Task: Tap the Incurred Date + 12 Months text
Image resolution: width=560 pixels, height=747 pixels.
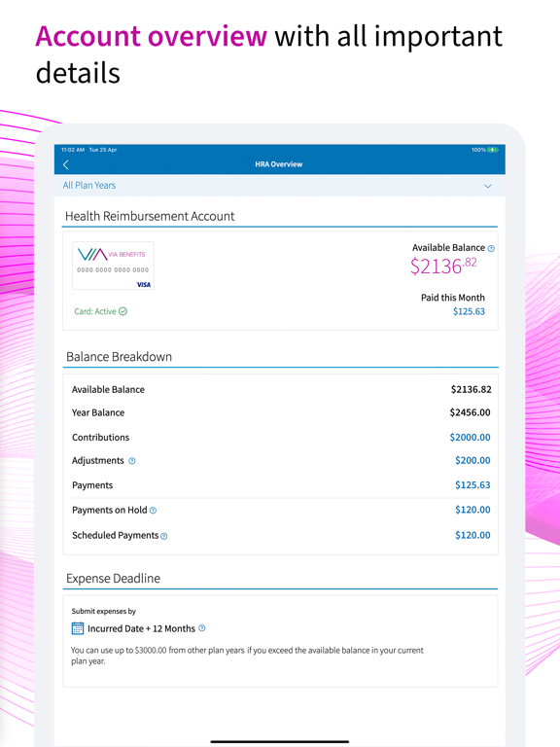Action: click(x=141, y=629)
